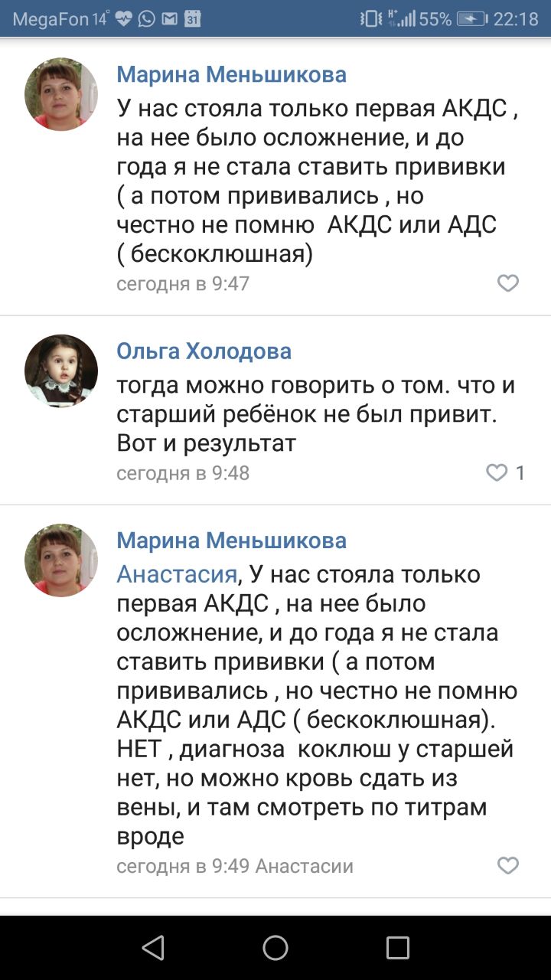Open profile via name Ольга Холодова
The image size is (551, 980).
click(204, 351)
